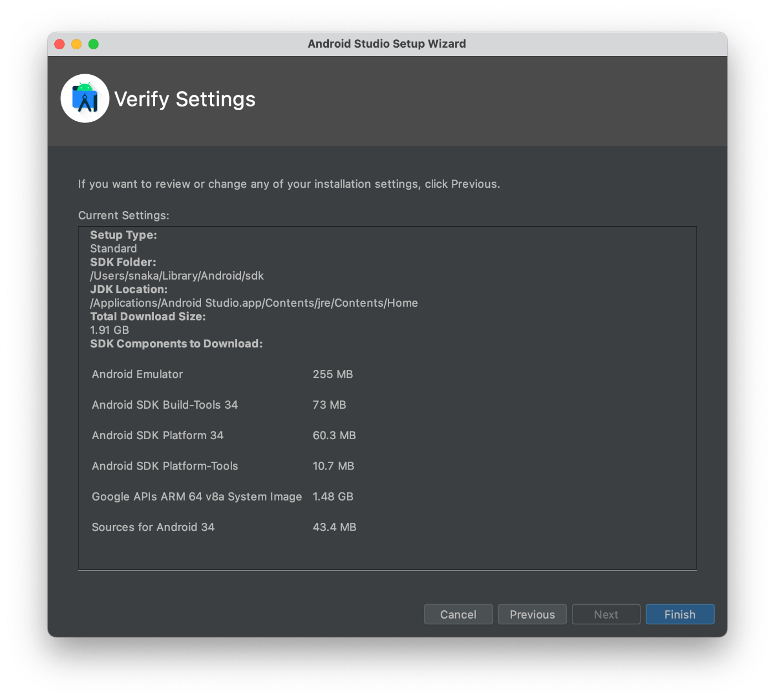
Task: Click the 1.48 GB size value
Action: pos(333,497)
